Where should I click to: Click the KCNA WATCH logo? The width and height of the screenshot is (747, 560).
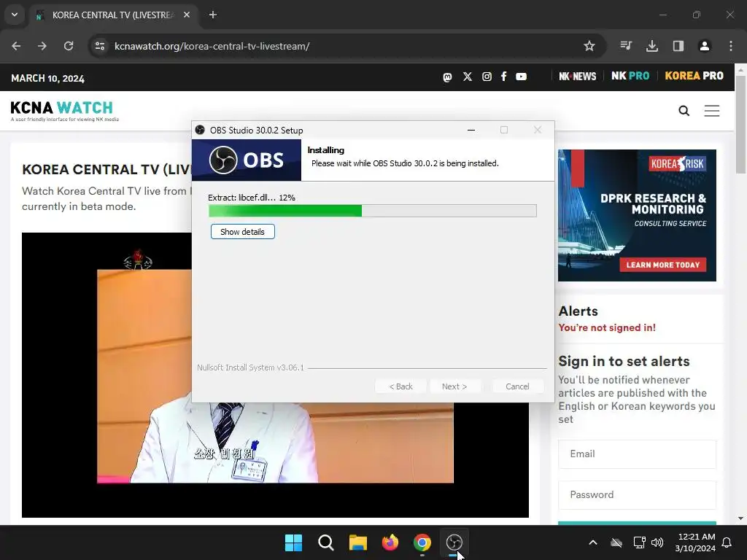64,111
